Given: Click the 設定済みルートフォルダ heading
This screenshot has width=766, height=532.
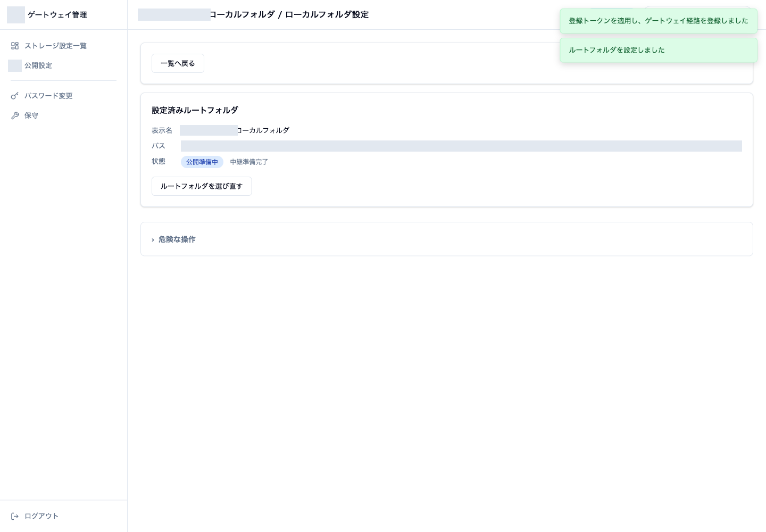Looking at the screenshot, I should coord(195,110).
